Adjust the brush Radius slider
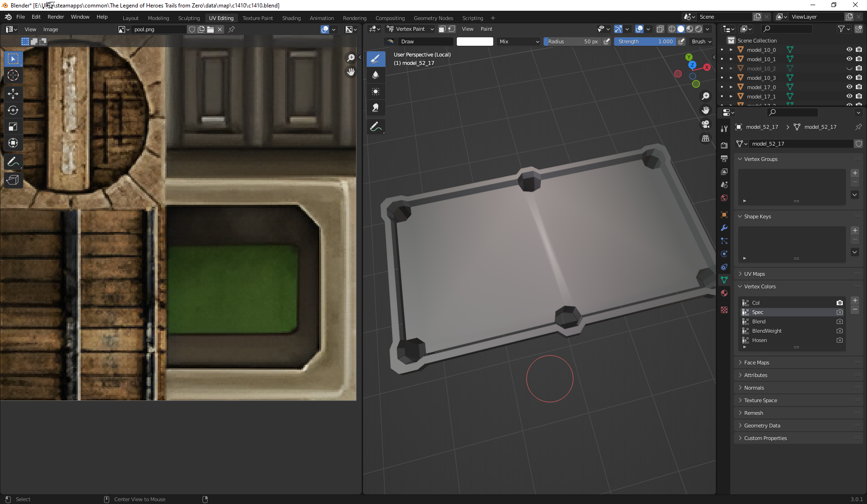 tap(573, 42)
